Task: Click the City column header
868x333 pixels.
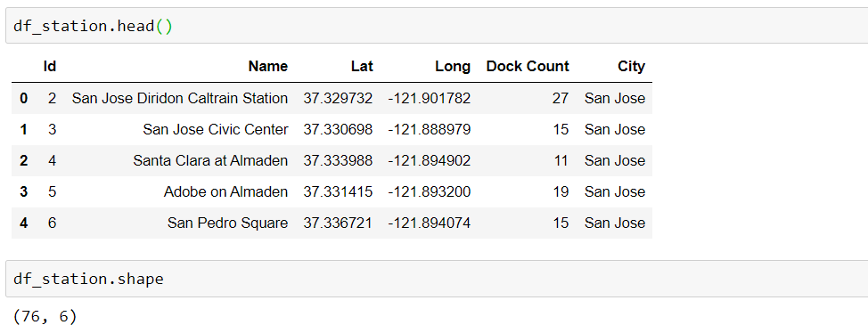Action: [632, 67]
